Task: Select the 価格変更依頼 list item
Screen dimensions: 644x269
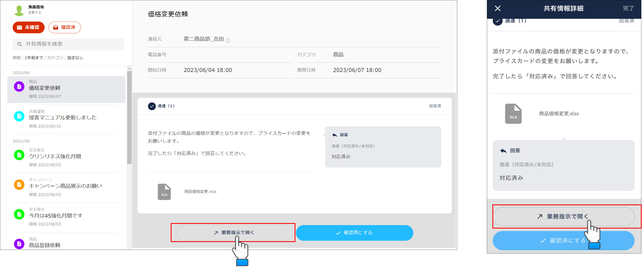Action: coord(66,89)
